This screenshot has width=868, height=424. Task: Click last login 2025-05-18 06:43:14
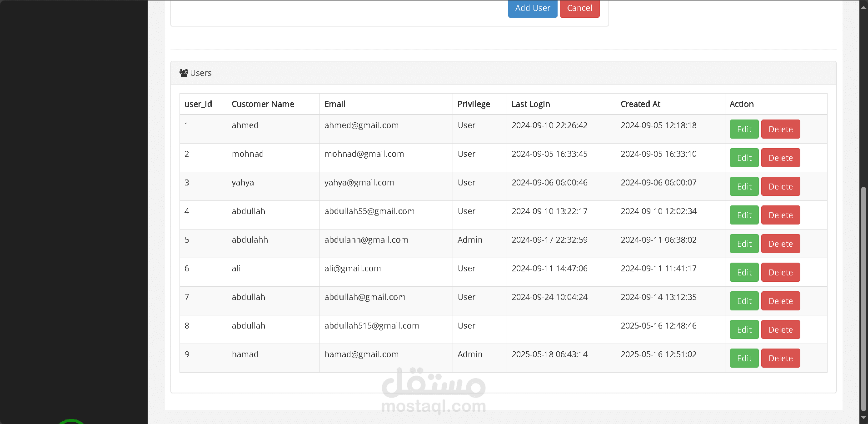tap(549, 354)
